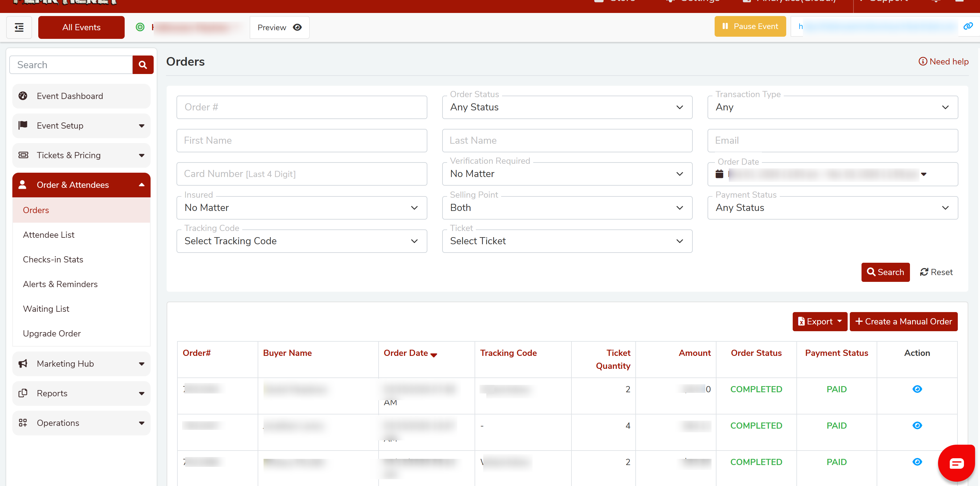This screenshot has width=980, height=486.
Task: Click the Preview eye button
Action: coord(279,27)
